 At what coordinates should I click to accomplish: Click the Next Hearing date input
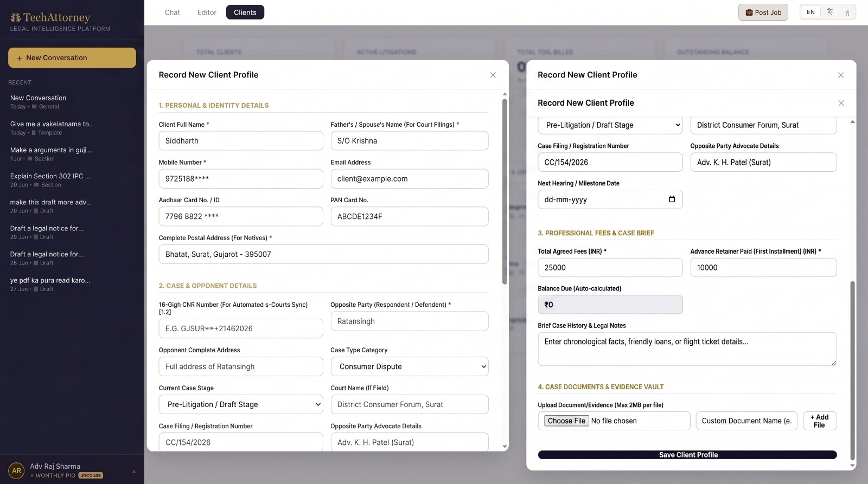610,199
